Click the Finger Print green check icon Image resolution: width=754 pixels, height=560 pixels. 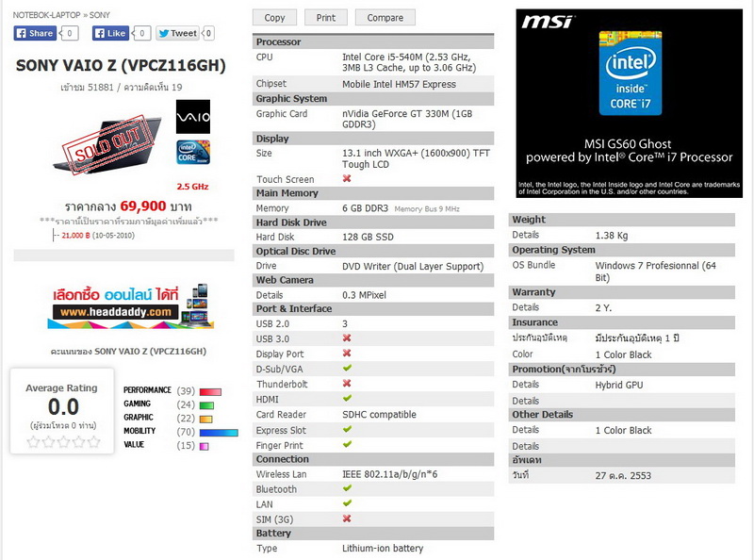click(x=347, y=444)
